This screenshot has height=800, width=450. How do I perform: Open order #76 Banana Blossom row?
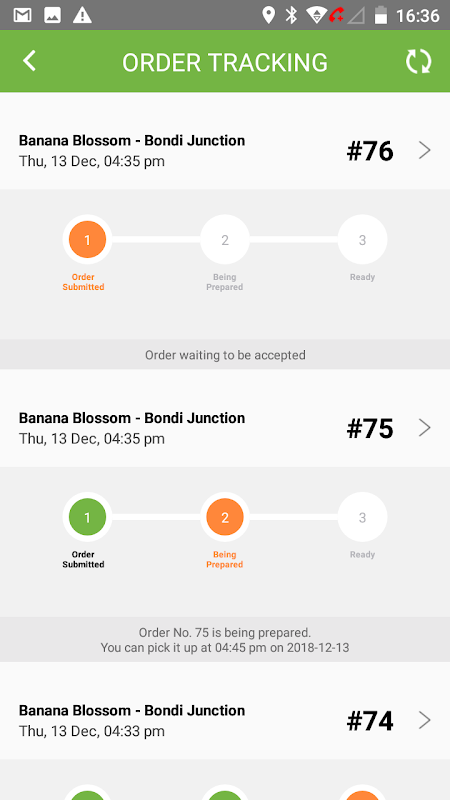pos(225,151)
